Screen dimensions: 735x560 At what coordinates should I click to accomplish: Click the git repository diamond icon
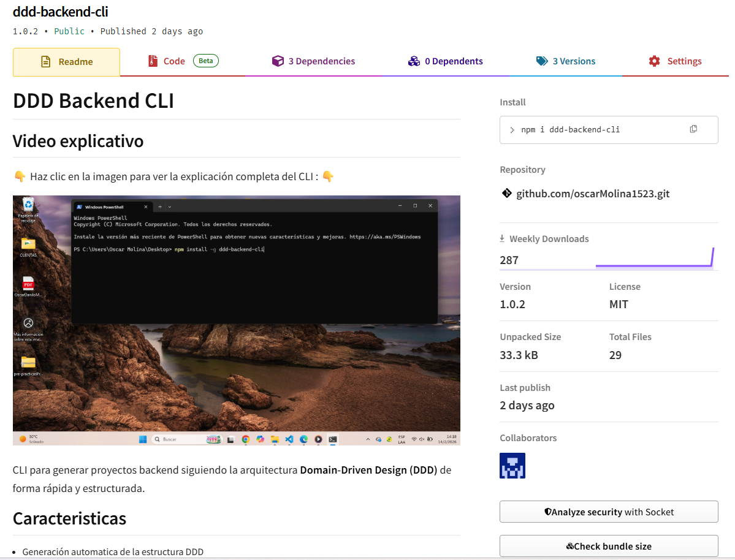(x=507, y=193)
